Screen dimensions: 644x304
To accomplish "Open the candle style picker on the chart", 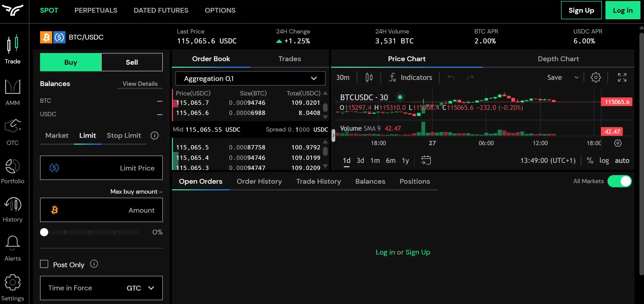I will [369, 77].
